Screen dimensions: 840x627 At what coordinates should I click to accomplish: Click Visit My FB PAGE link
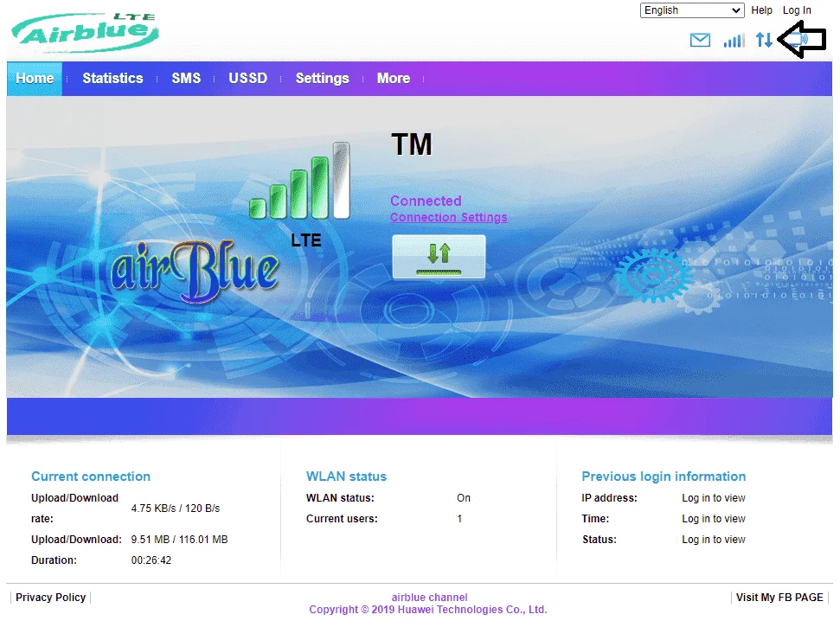[x=779, y=597]
